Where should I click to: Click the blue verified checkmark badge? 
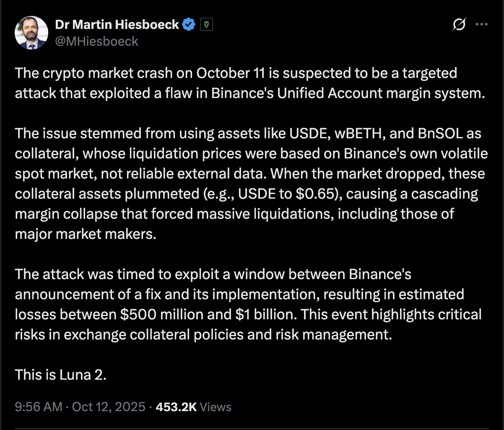189,25
